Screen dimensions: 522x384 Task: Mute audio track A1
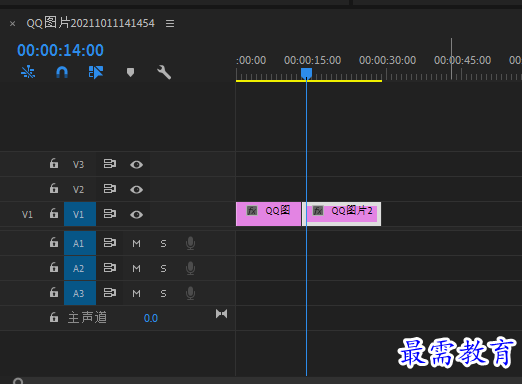click(136, 244)
